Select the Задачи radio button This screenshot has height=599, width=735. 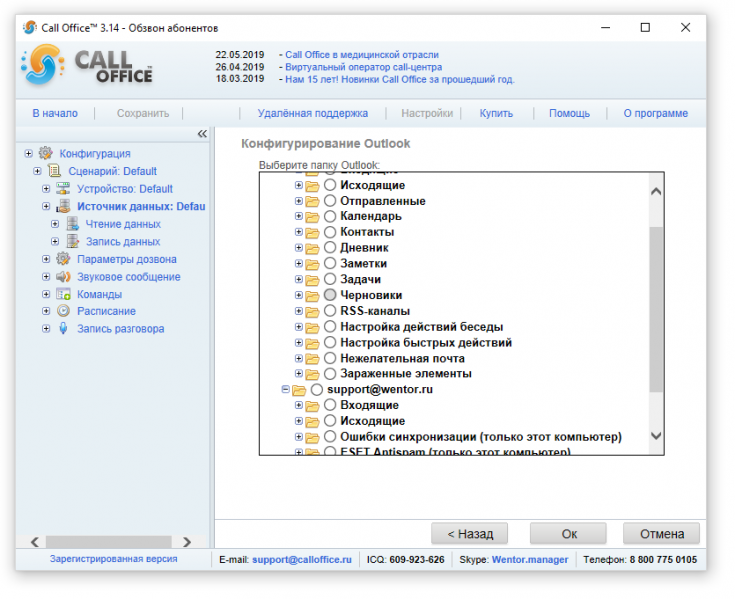click(330, 279)
